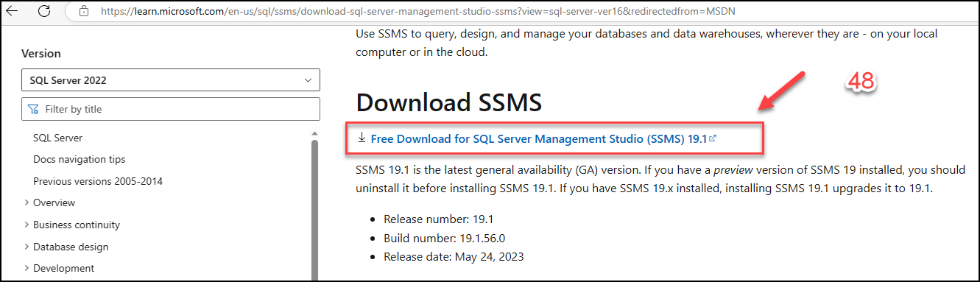Click the chevron arrow in the Version selector
Screen dimensions: 980x282
coord(309,80)
